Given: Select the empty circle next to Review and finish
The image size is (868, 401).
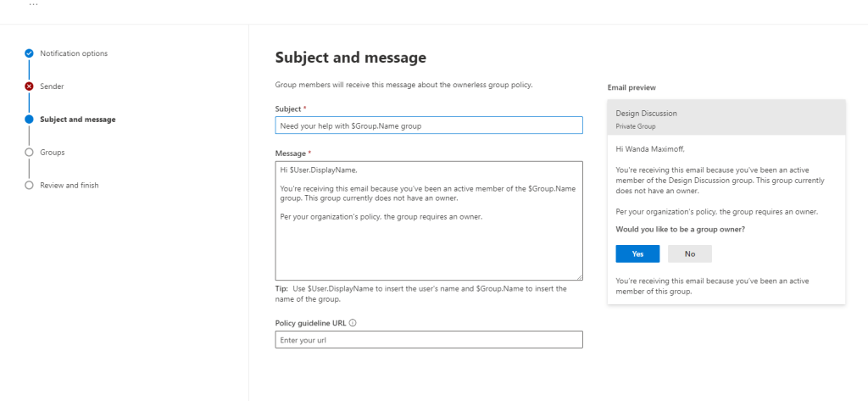Looking at the screenshot, I should pos(30,185).
